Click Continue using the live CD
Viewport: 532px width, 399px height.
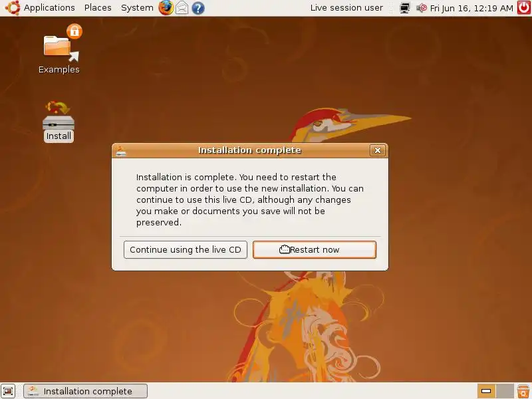(186, 250)
